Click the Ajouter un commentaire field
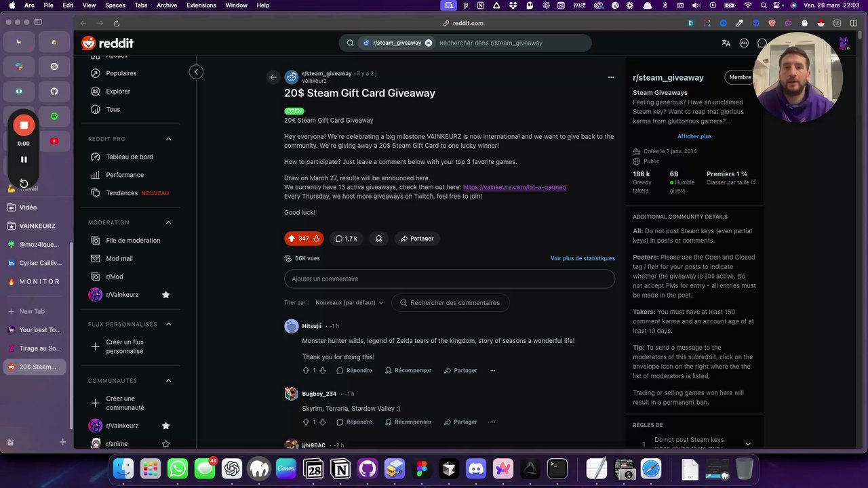The image size is (868, 488). coord(450,279)
